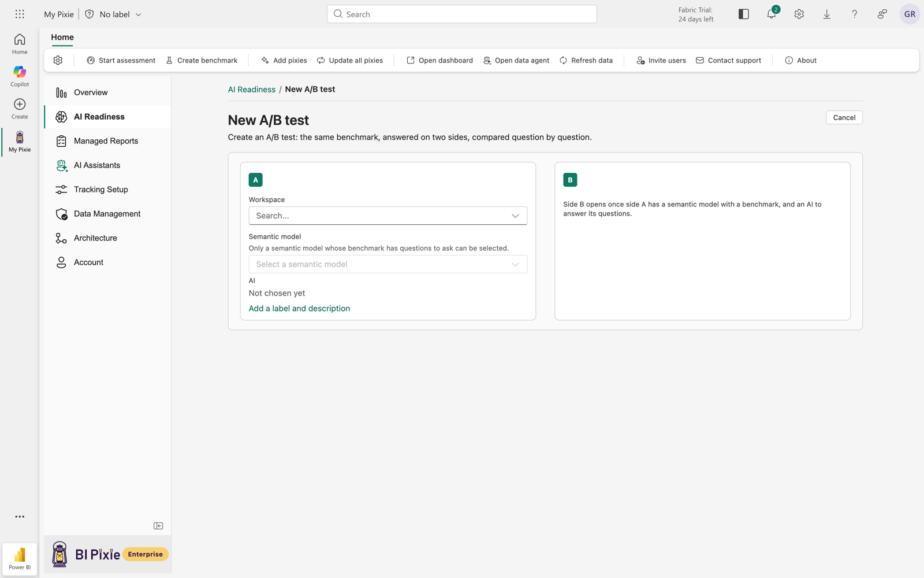Click Add a label and description link
The image size is (924, 578).
[299, 308]
